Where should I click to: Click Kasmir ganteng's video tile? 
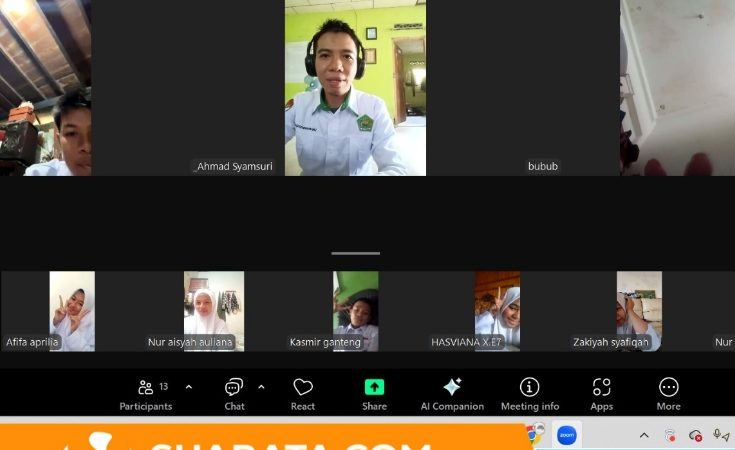355,310
